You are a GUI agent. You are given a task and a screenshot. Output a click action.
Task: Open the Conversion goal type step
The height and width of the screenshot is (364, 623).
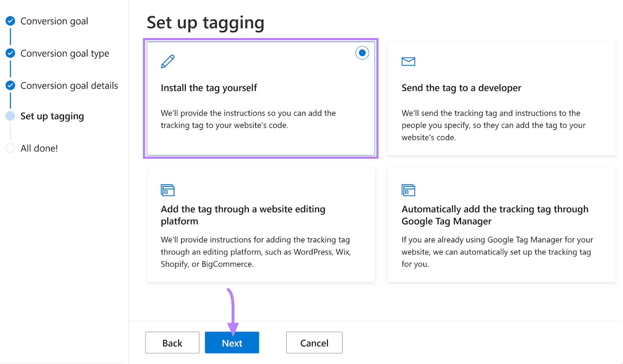[65, 54]
